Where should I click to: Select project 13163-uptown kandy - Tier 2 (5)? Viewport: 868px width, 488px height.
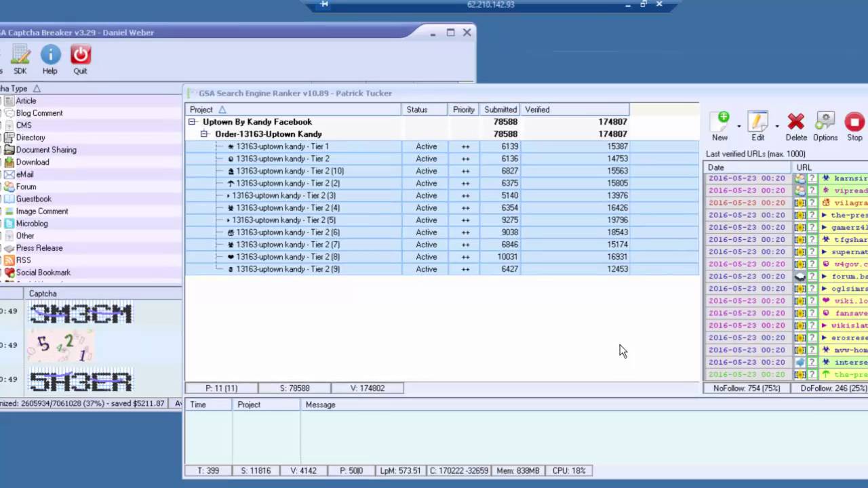click(x=283, y=220)
